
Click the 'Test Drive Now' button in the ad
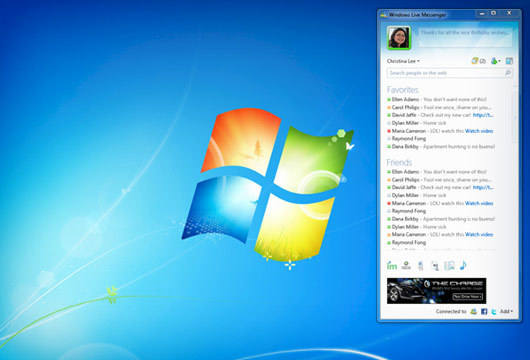[467, 296]
